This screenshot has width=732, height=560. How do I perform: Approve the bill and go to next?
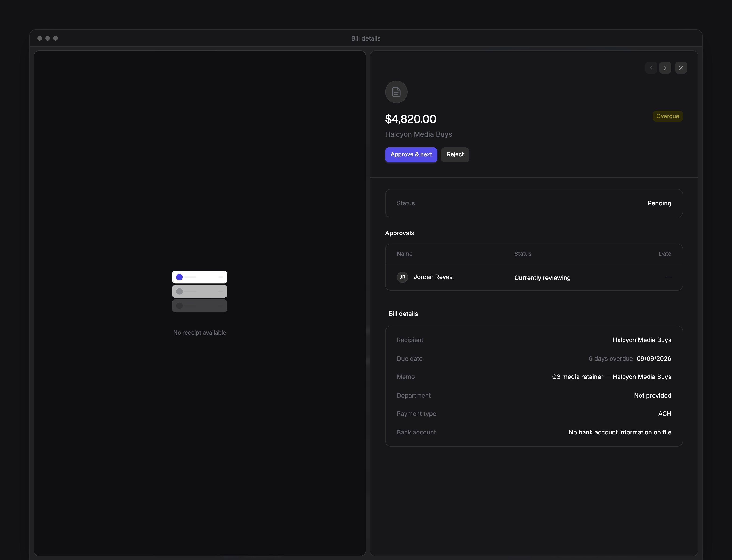(x=411, y=155)
